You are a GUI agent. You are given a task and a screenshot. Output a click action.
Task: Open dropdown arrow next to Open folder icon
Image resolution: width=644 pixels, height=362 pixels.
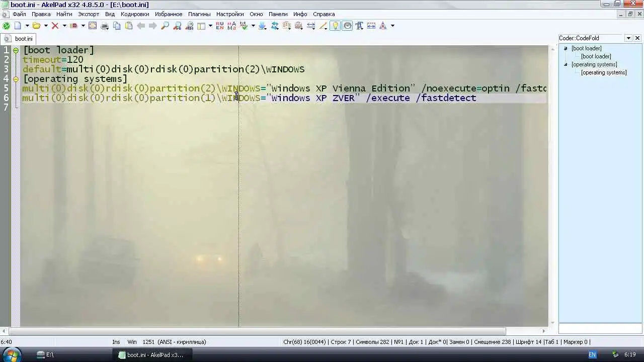click(x=46, y=26)
